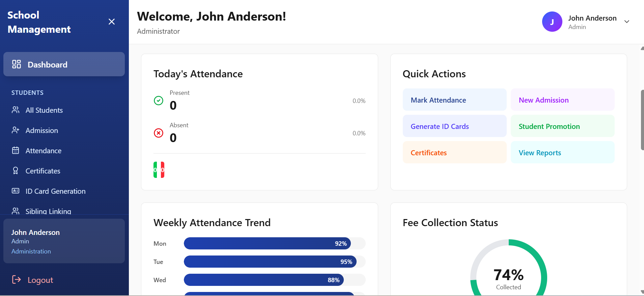This screenshot has height=296, width=644.
Task: Open Sibling Linking in the sidebar menu
Action: pos(48,211)
